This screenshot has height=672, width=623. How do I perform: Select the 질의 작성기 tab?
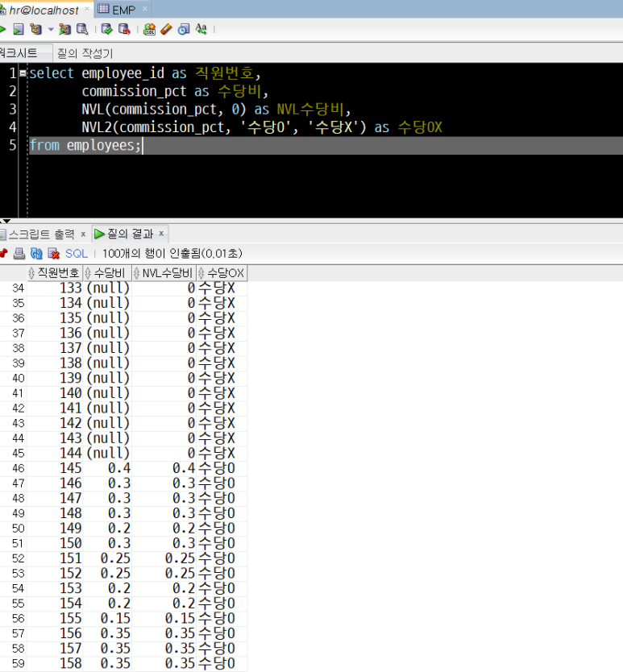click(85, 53)
